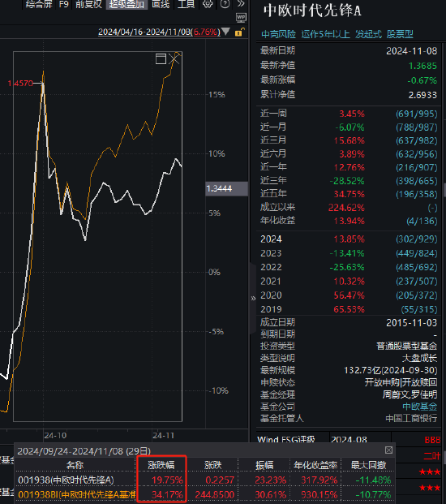Click 2024 yearly return 13.85%
This screenshot has height=504, width=446.
[349, 239]
